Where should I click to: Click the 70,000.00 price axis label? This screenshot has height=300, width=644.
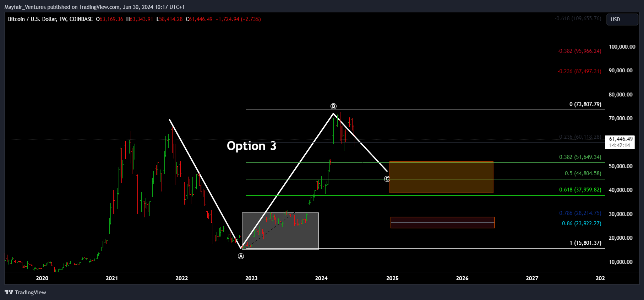[x=621, y=118]
